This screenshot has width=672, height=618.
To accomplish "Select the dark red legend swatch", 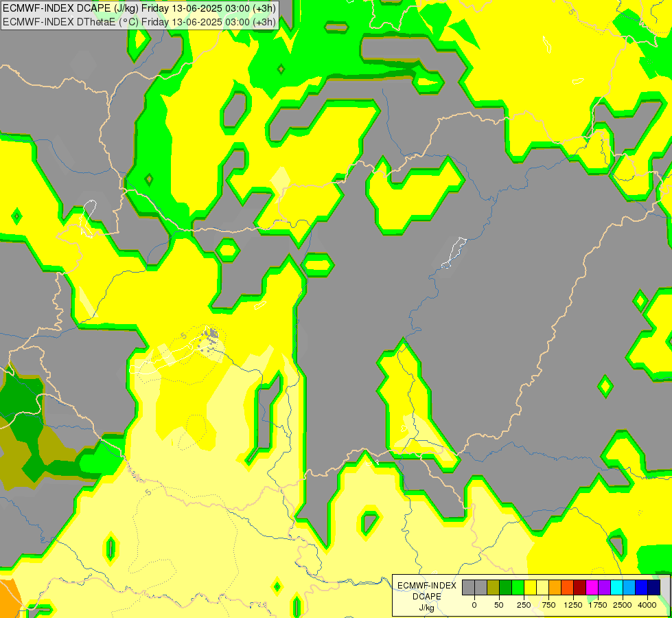I will pyautogui.click(x=580, y=587).
